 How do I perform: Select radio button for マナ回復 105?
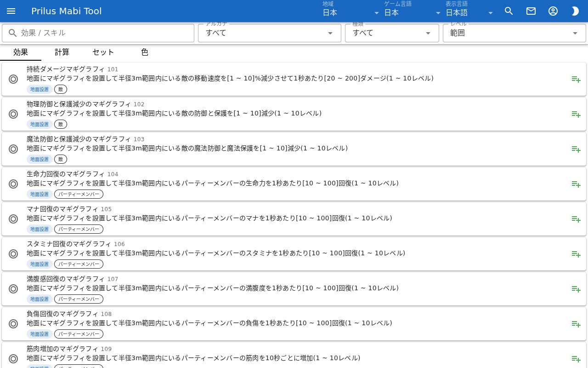(x=13, y=219)
